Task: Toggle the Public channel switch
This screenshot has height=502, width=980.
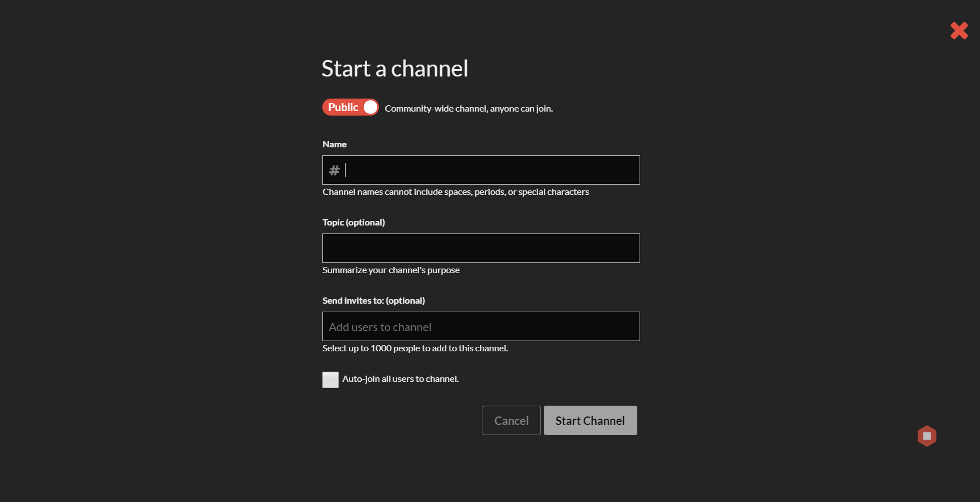Action: (350, 107)
